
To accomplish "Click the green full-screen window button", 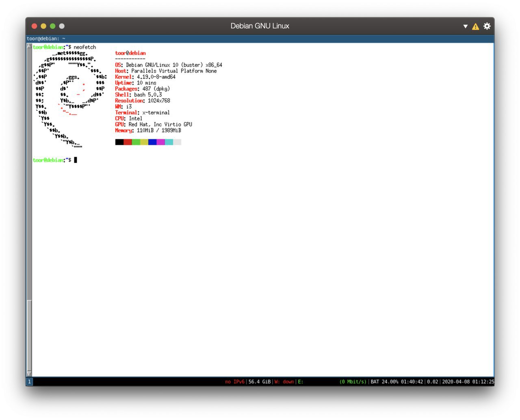I will coord(52,26).
